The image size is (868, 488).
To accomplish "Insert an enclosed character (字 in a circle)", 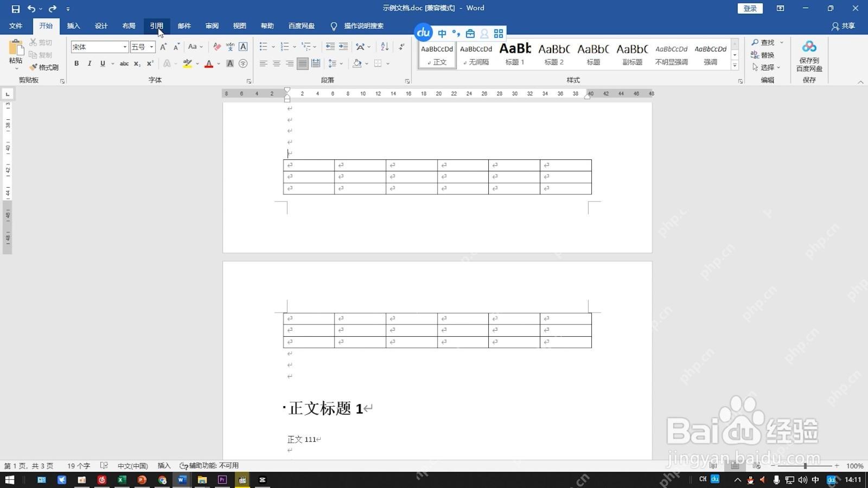I will click(x=243, y=63).
